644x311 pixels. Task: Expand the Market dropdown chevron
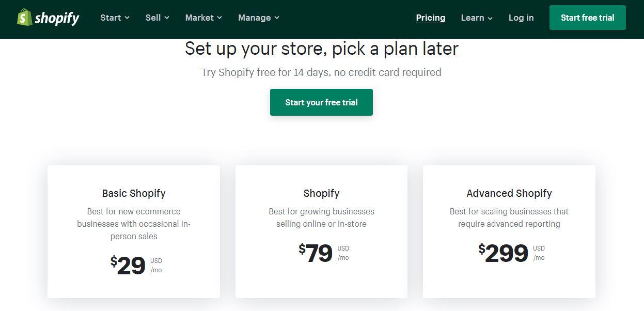click(x=219, y=18)
